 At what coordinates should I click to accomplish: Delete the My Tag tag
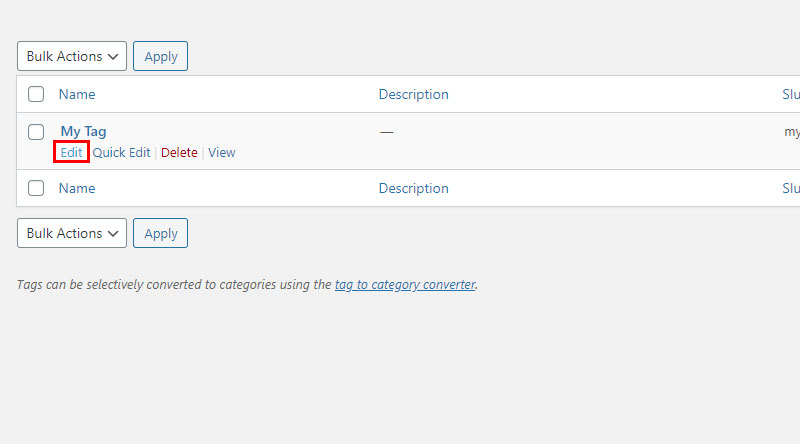tap(179, 153)
